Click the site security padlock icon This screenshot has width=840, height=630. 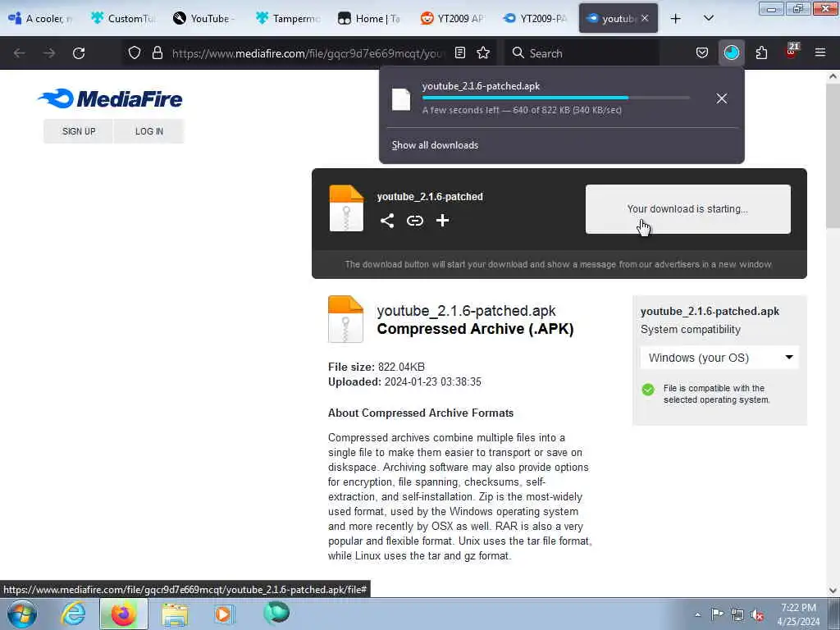pyautogui.click(x=157, y=52)
